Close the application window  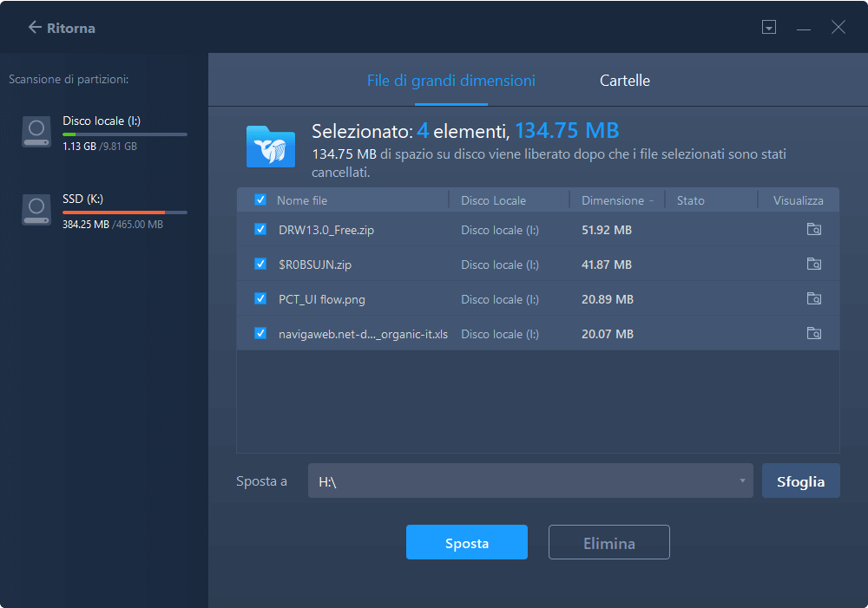coord(838,27)
